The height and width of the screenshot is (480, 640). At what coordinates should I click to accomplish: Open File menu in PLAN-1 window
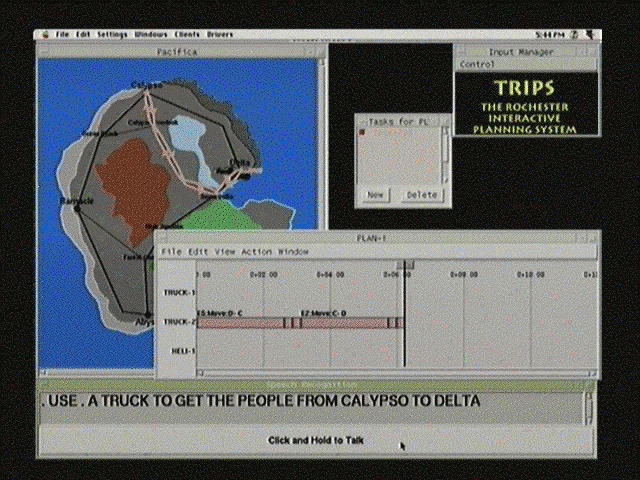[171, 252]
